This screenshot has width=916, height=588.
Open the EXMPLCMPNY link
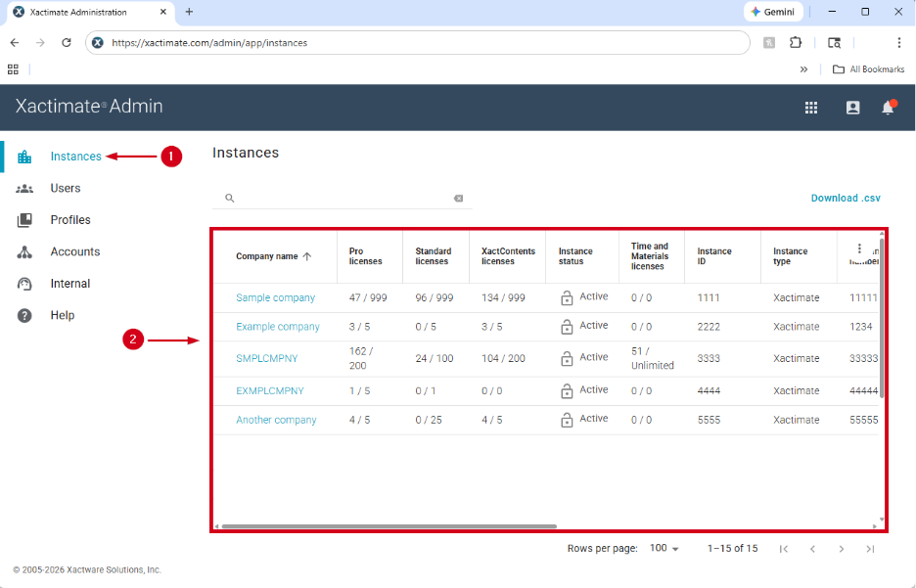tap(270, 390)
